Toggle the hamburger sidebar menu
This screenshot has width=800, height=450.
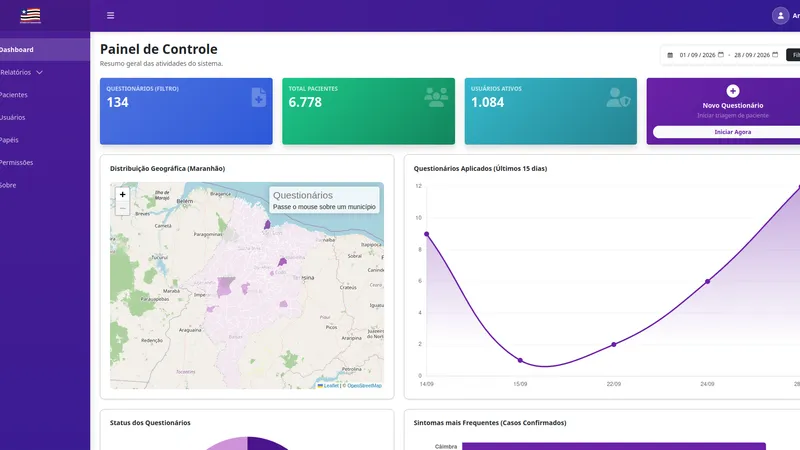(x=110, y=15)
